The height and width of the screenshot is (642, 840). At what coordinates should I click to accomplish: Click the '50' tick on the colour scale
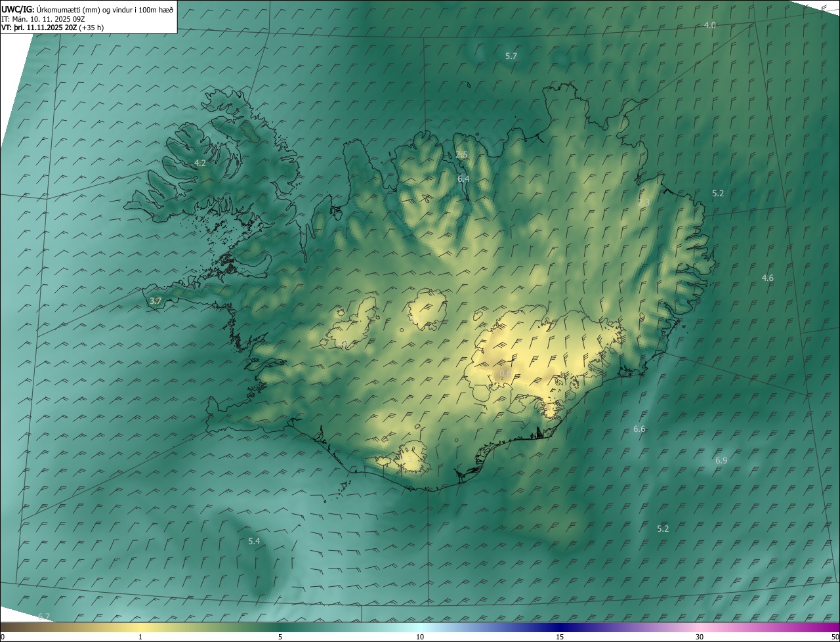click(x=835, y=637)
